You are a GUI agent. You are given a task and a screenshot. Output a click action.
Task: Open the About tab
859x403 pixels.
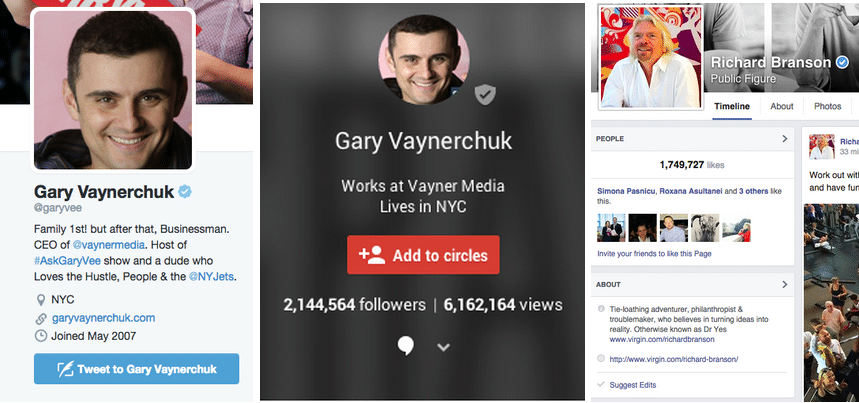pos(782,106)
